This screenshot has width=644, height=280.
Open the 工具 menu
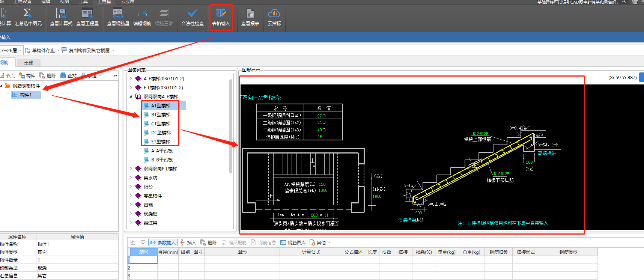(83, 2)
